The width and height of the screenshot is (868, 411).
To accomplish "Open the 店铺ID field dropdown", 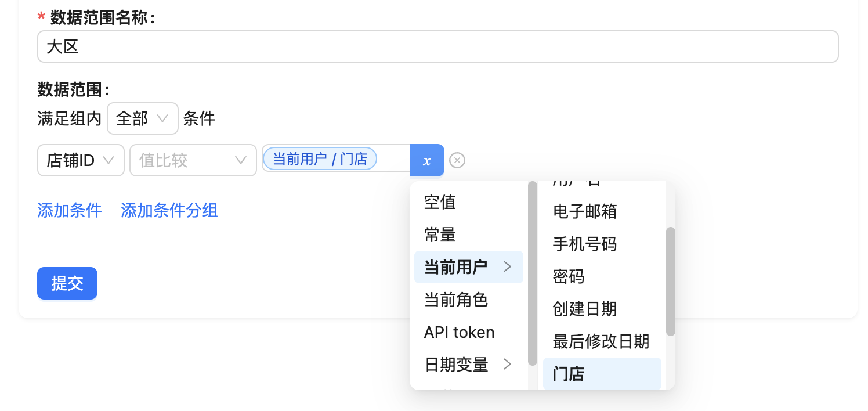I will click(81, 160).
